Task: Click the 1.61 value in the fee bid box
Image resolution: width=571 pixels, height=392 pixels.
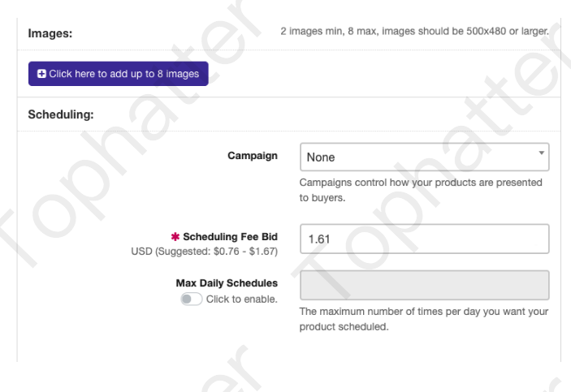Action: [x=318, y=239]
